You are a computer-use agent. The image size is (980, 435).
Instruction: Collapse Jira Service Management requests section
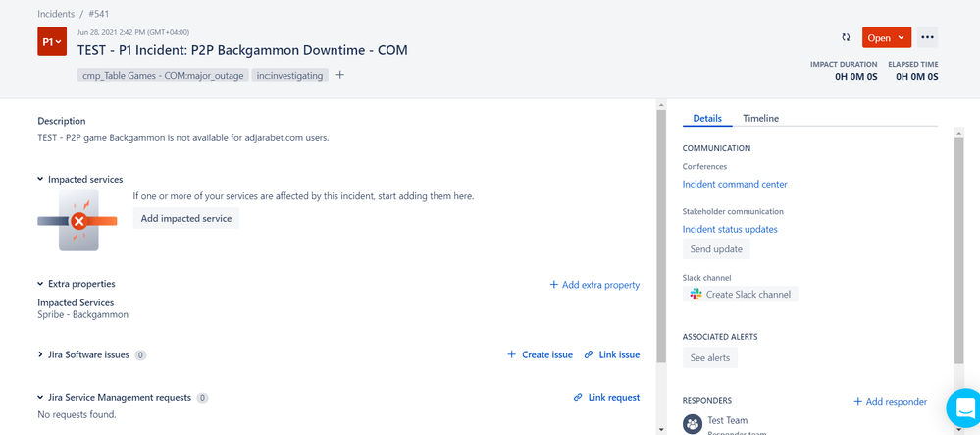click(40, 398)
